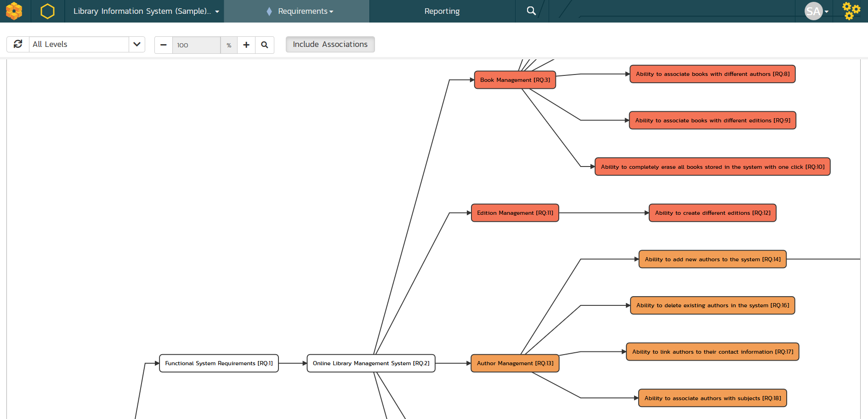
Task: Click the Functional System Requirements RQ:1 node
Action: pyautogui.click(x=219, y=363)
